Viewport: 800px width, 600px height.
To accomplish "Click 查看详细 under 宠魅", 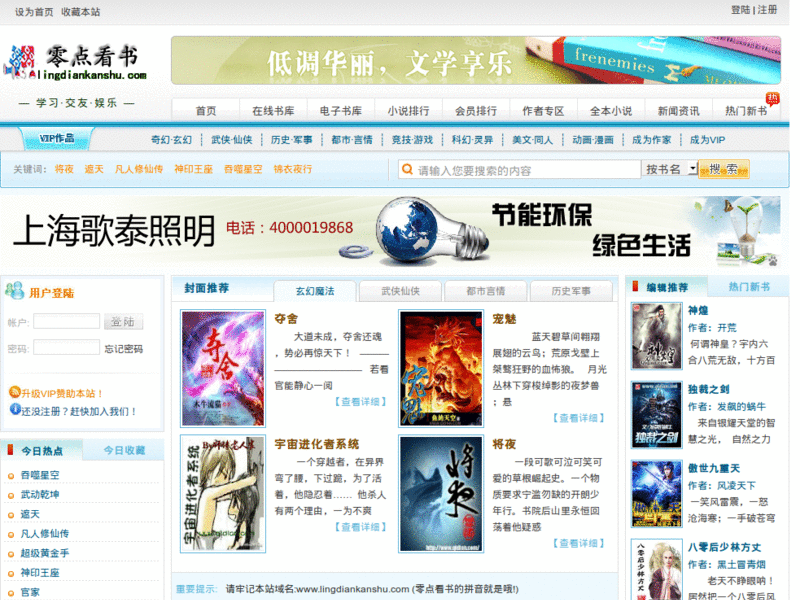I will coord(579,418).
